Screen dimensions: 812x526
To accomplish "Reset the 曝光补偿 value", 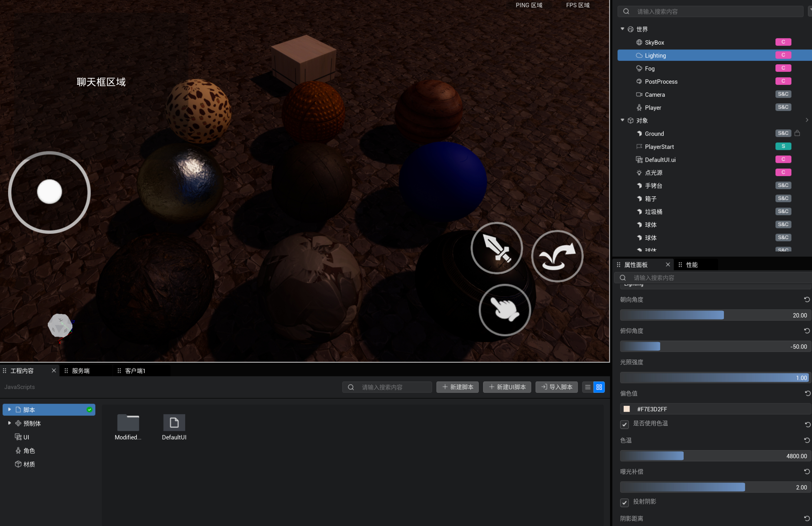I will click(x=807, y=471).
